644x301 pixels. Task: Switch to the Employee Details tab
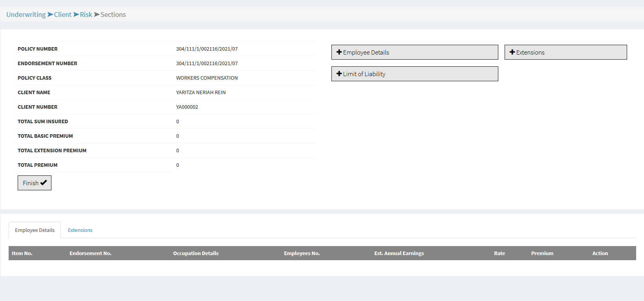(35, 230)
